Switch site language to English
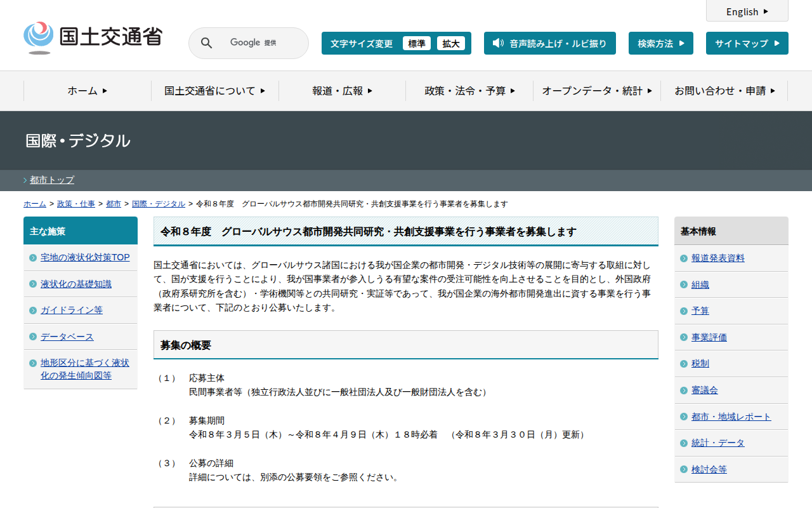This screenshot has height=508, width=812. tap(747, 11)
